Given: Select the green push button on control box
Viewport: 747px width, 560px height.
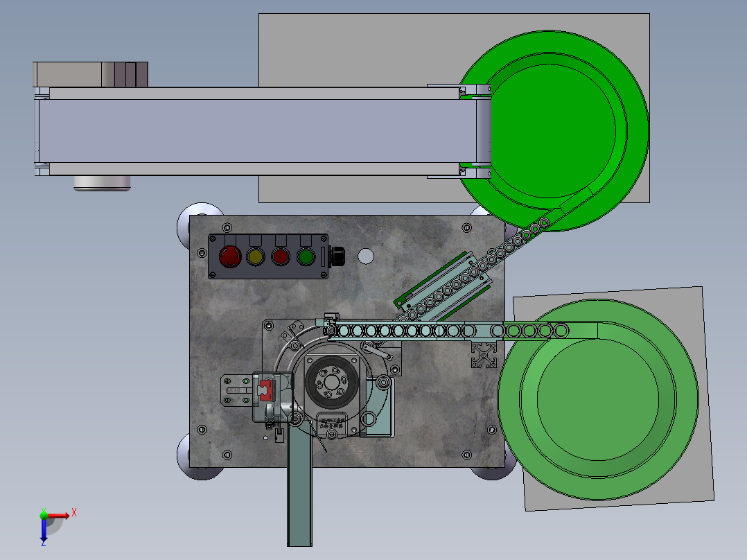Looking at the screenshot, I should click(306, 257).
